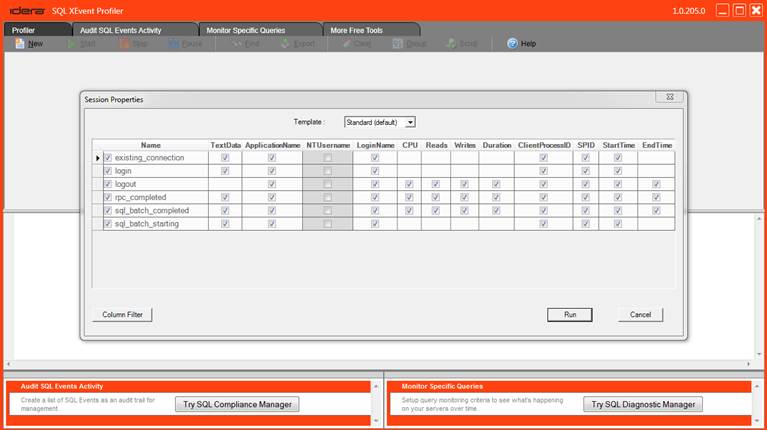This screenshot has width=767, height=430.
Task: Click the ClientProcessID column header
Action: tap(544, 145)
